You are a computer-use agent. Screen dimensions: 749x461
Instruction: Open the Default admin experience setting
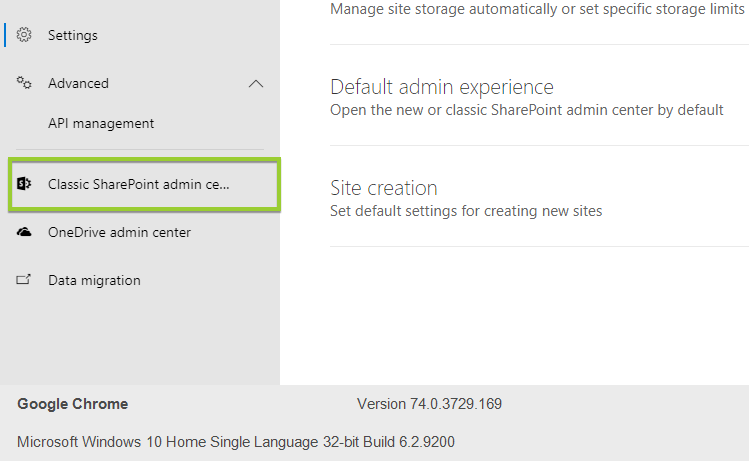[442, 87]
